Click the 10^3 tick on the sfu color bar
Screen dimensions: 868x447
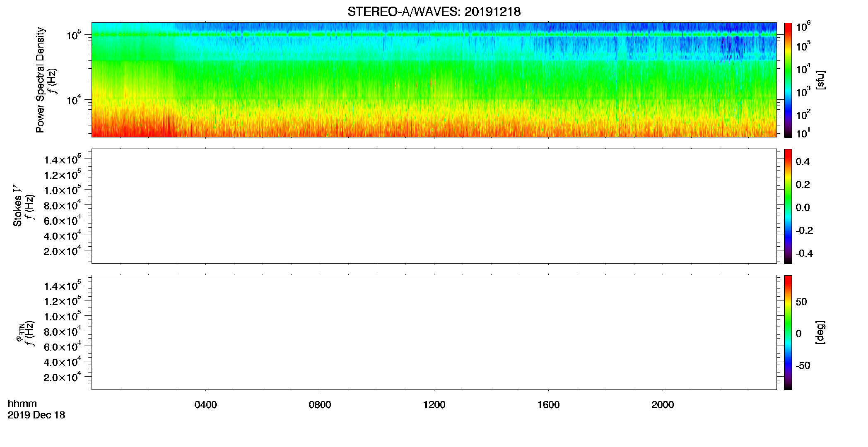point(803,91)
